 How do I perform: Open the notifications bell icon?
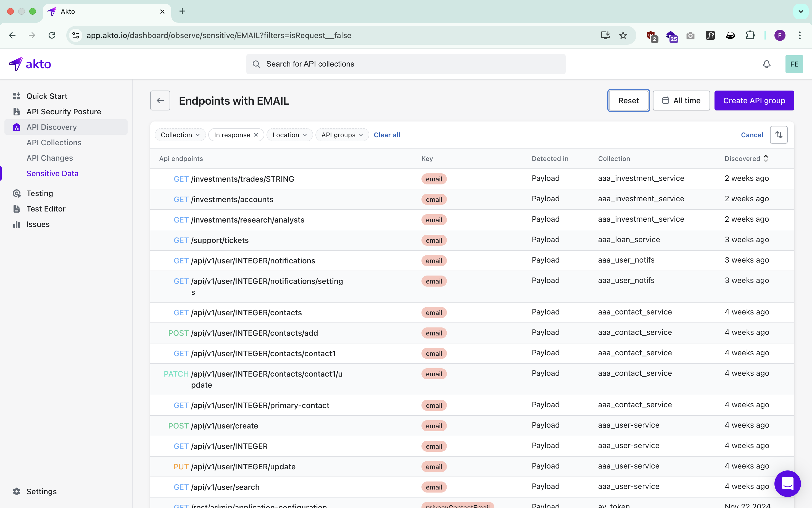click(x=766, y=64)
